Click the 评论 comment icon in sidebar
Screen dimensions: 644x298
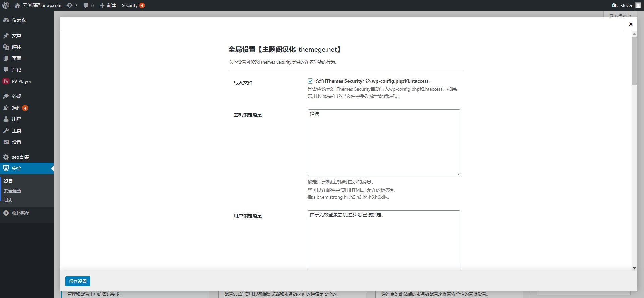(6, 70)
